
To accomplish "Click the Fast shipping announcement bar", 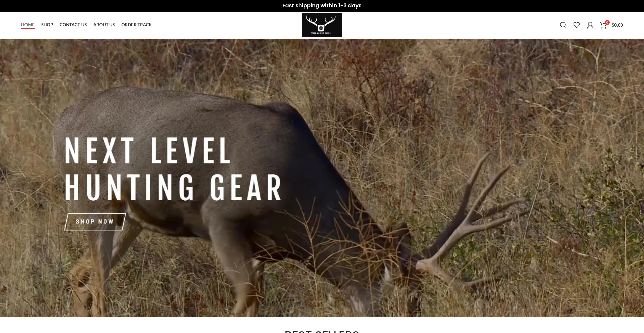I will (322, 6).
